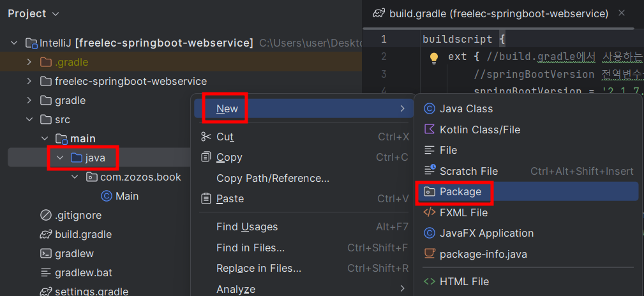Select Find Usages

click(x=304, y=226)
